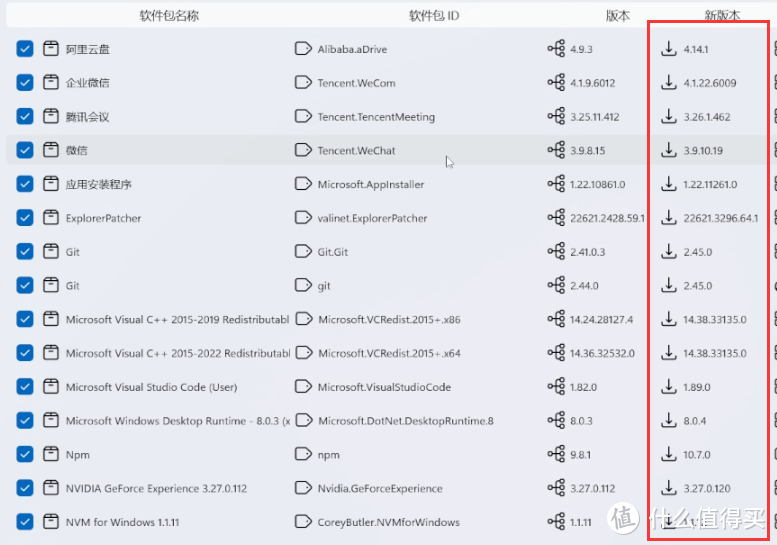Click download icon beside 3.9.10.19
Viewport: 777px width, 545px height.
(669, 150)
